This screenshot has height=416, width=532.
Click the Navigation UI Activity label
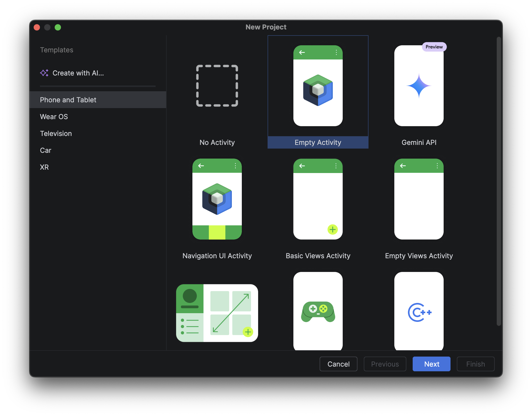[x=217, y=256]
